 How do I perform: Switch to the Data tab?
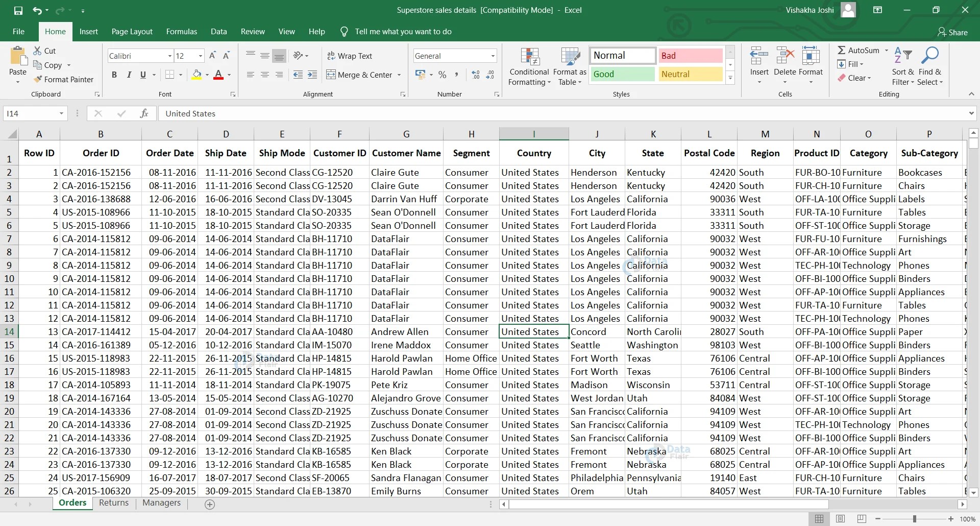click(x=218, y=31)
